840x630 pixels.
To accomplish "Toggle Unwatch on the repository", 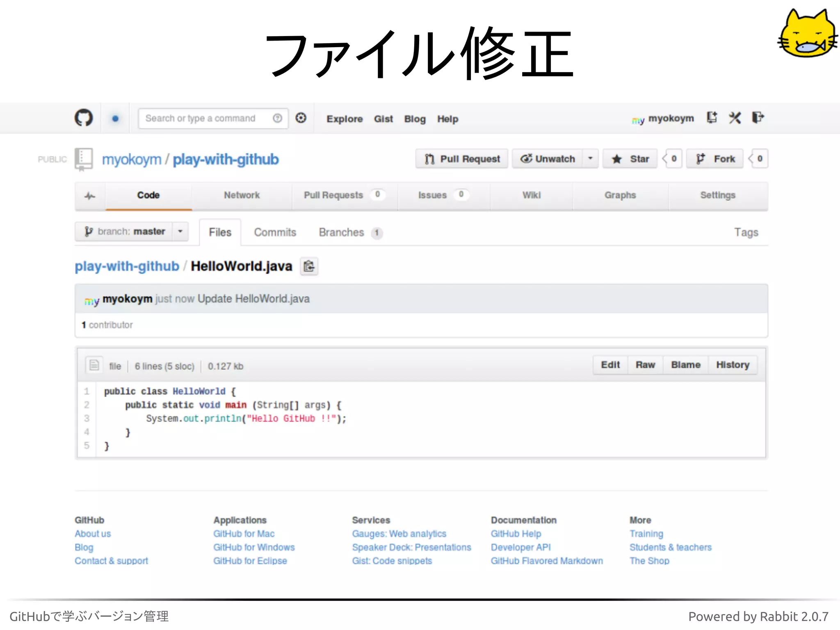I will [548, 159].
